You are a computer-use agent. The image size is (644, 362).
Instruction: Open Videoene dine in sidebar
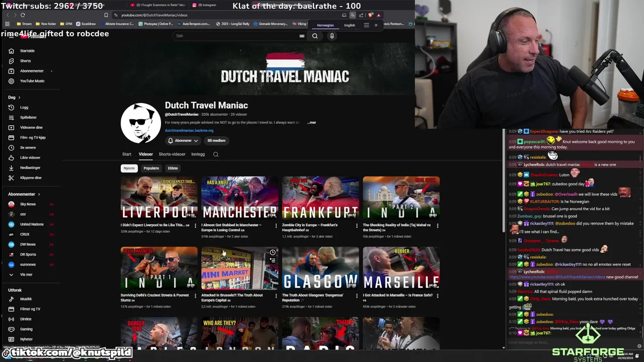point(31,128)
